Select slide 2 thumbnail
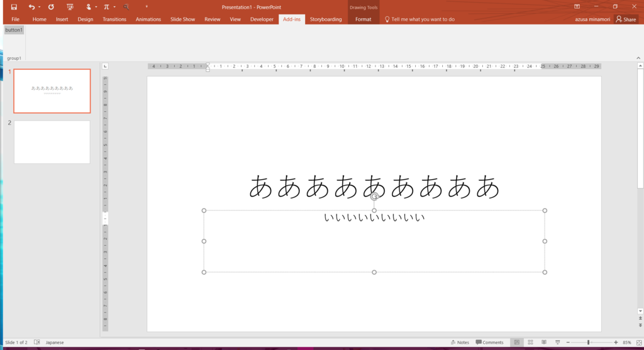This screenshot has width=644, height=350. (x=52, y=142)
